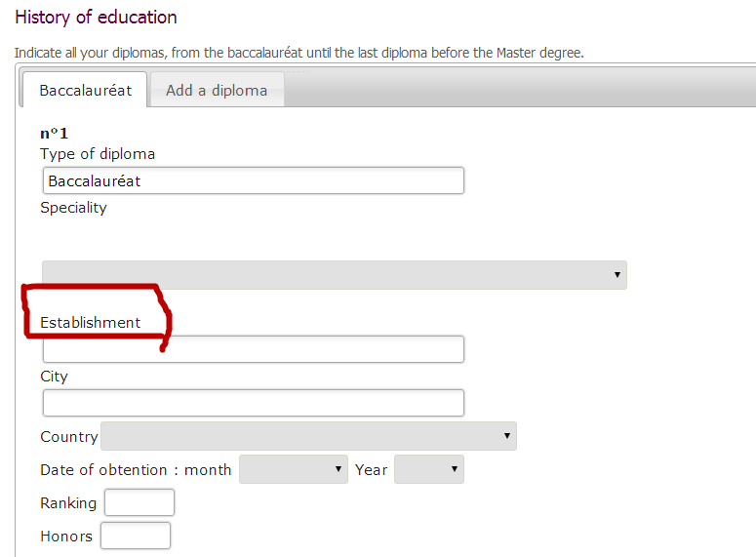This screenshot has width=756, height=557.
Task: Click the Type of diploma text field
Action: [254, 180]
